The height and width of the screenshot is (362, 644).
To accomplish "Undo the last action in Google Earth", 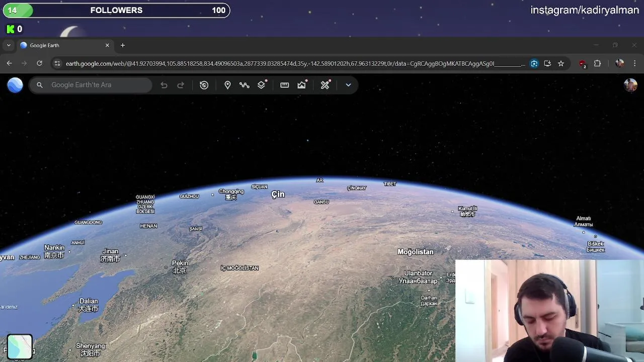I will point(164,85).
